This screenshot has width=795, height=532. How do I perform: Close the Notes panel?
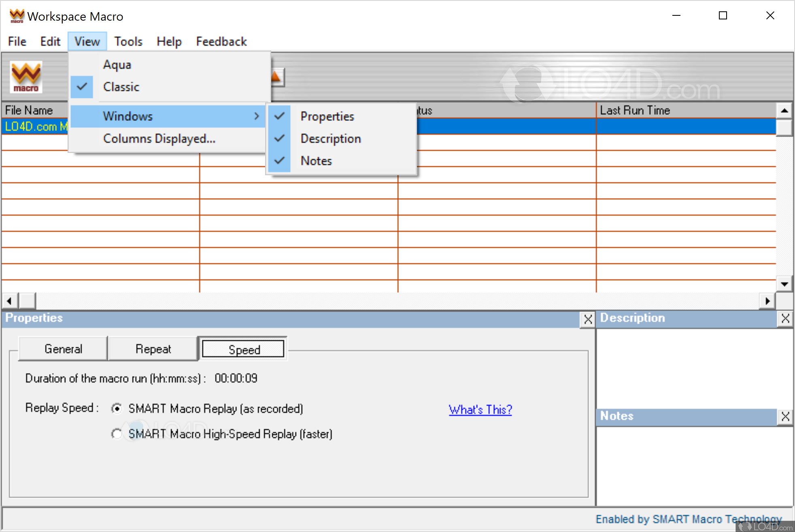pos(785,416)
